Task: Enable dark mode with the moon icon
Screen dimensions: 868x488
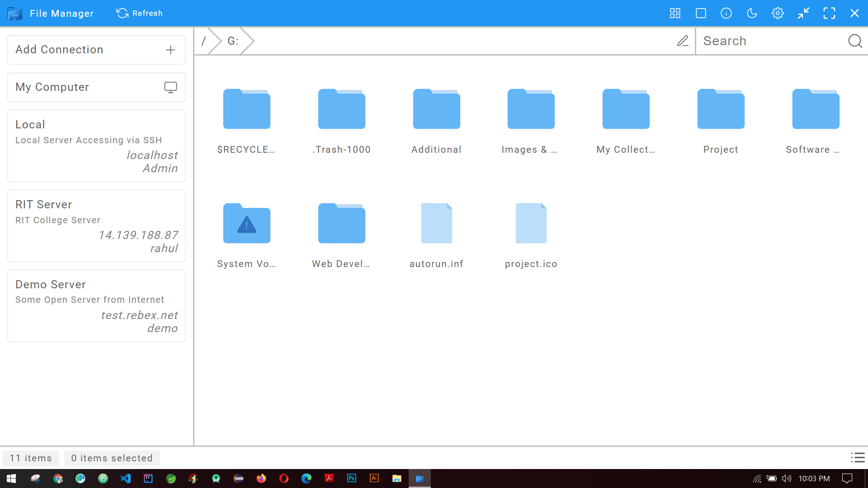Action: tap(752, 13)
